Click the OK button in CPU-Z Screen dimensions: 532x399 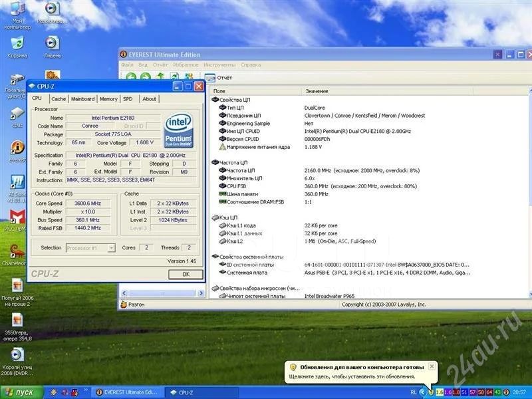point(186,274)
